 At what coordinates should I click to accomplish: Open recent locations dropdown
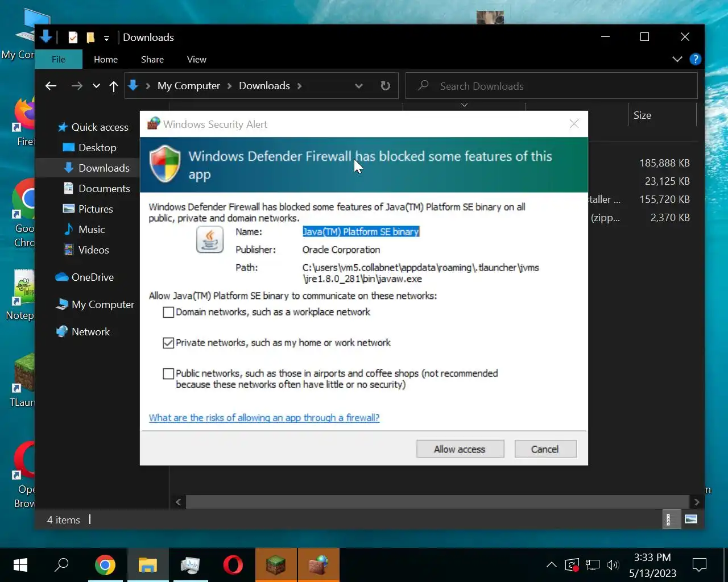pyautogui.click(x=96, y=86)
